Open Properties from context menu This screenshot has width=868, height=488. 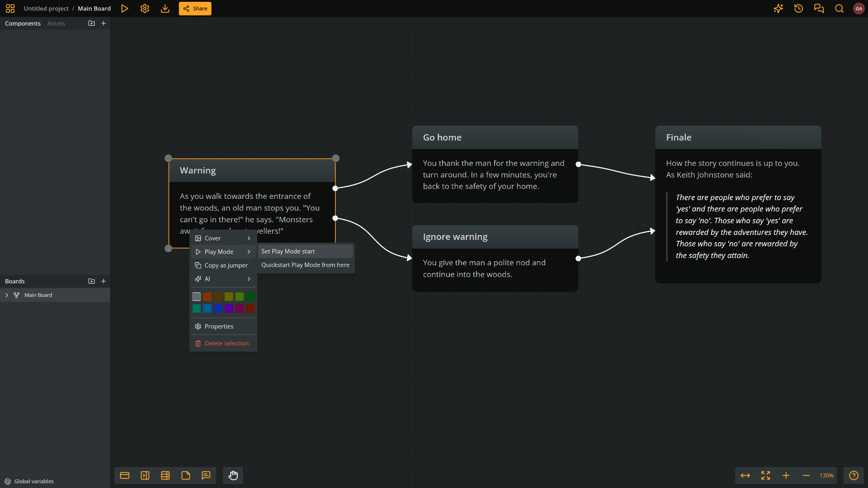(223, 326)
